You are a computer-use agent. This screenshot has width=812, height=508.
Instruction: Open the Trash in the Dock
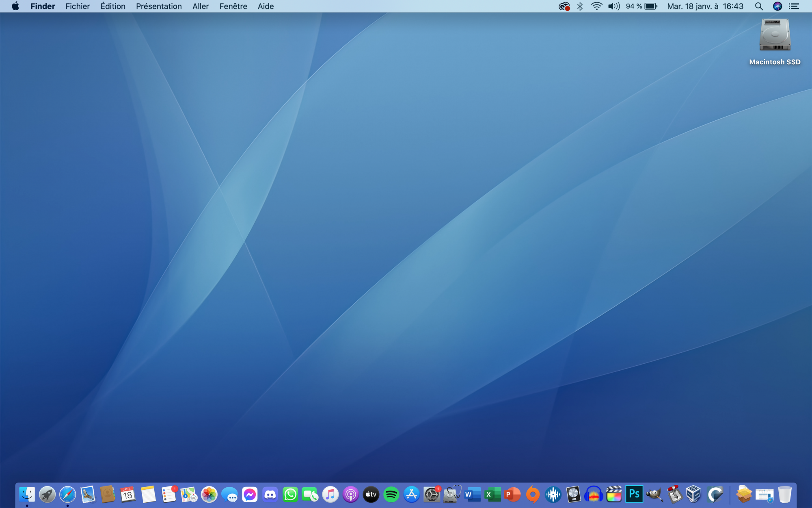point(785,495)
